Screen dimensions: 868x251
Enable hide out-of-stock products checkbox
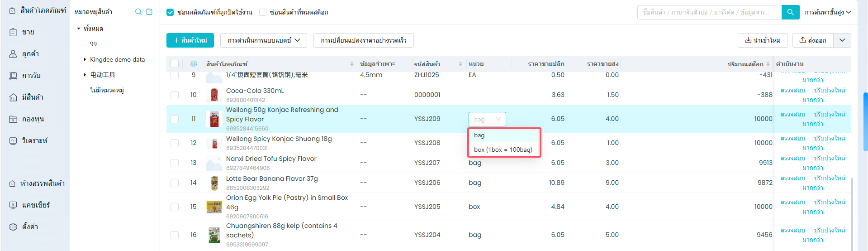coord(263,12)
